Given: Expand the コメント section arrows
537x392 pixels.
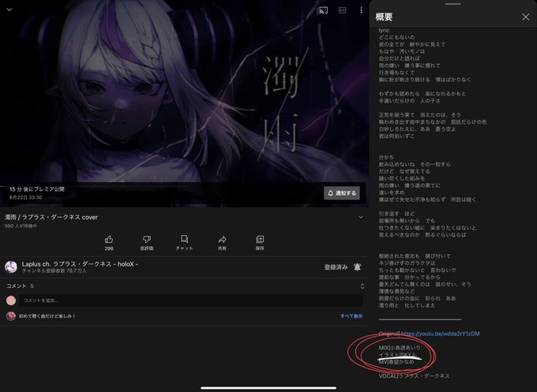Looking at the screenshot, I should tap(362, 286).
